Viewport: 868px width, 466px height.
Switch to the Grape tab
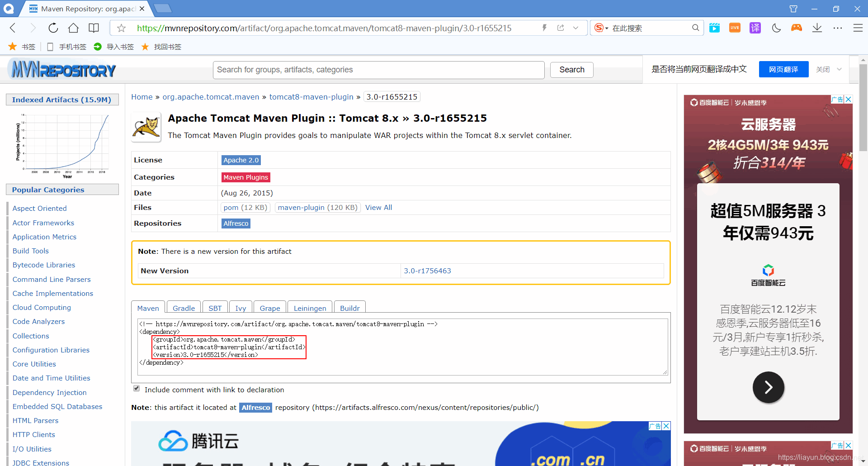click(270, 308)
